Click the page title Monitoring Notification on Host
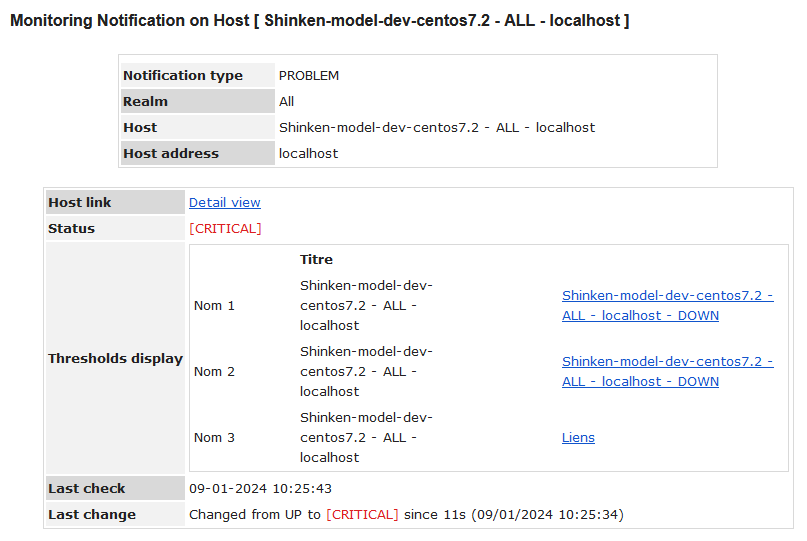Image resolution: width=807 pixels, height=541 pixels. click(x=319, y=20)
